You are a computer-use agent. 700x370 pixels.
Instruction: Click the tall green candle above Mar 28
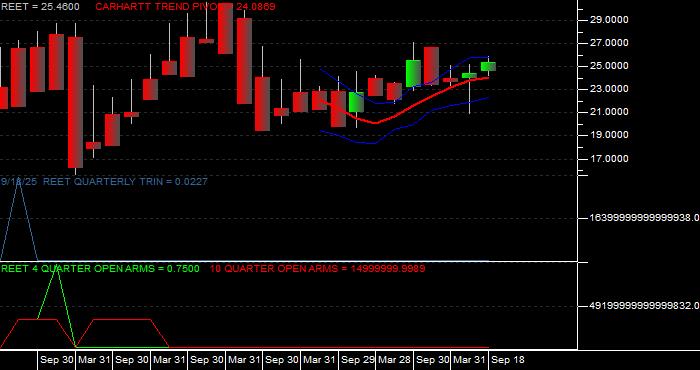413,73
